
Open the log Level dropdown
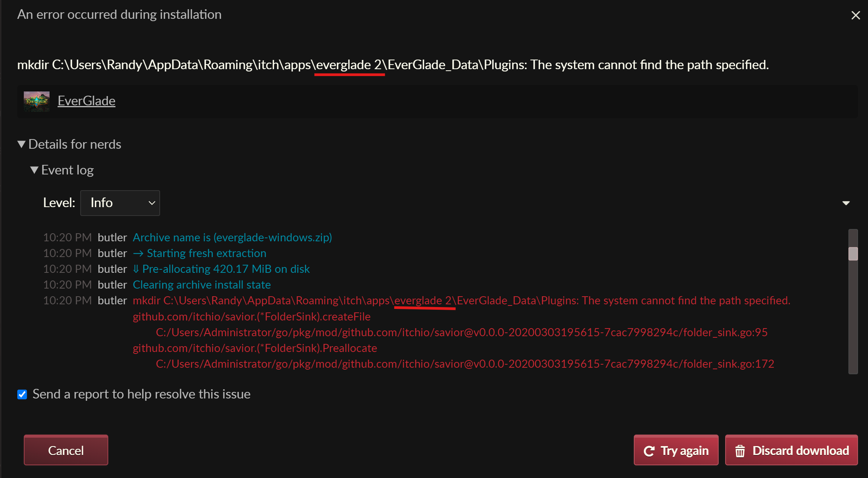[120, 203]
